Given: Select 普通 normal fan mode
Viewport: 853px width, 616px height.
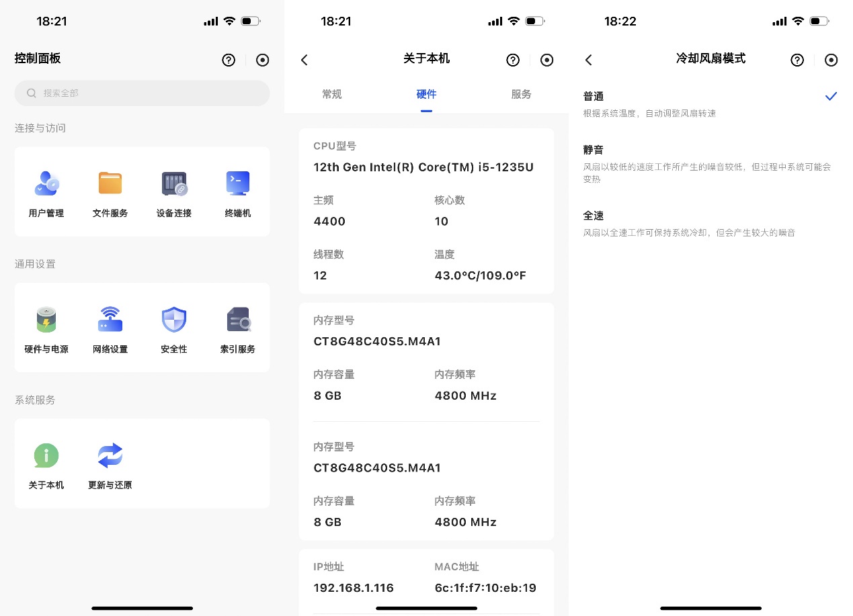Looking at the screenshot, I should point(709,104).
